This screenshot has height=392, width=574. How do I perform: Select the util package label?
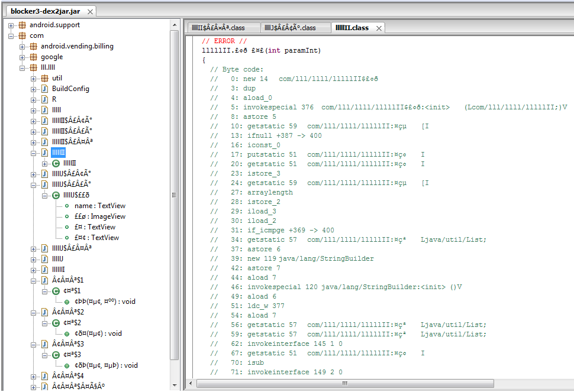click(x=57, y=78)
